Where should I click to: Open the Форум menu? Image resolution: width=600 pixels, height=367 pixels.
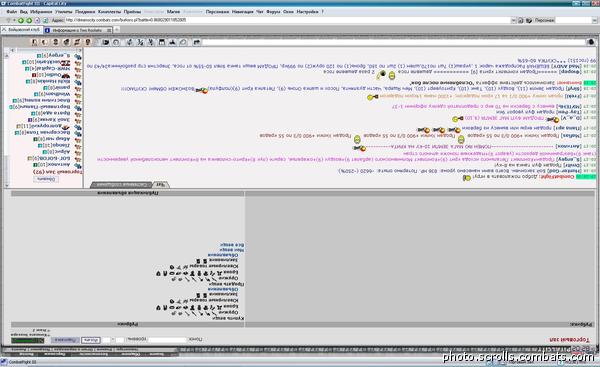click(x=273, y=11)
